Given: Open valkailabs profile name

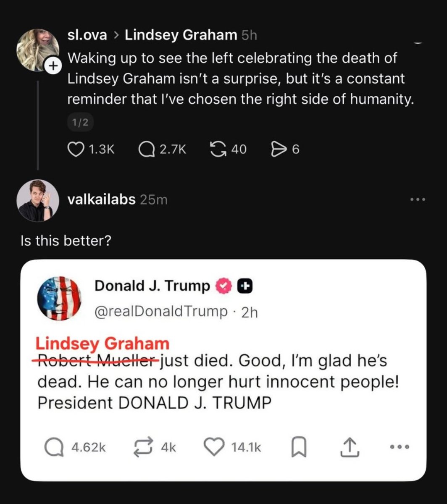Looking at the screenshot, I should (102, 199).
